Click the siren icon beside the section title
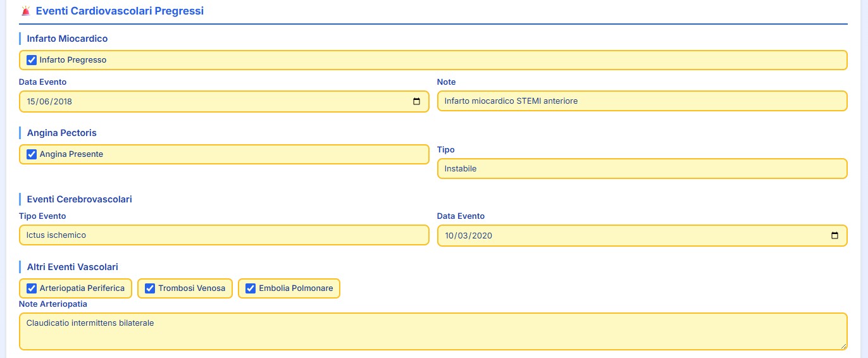Image resolution: width=868 pixels, height=358 pixels. pos(25,11)
